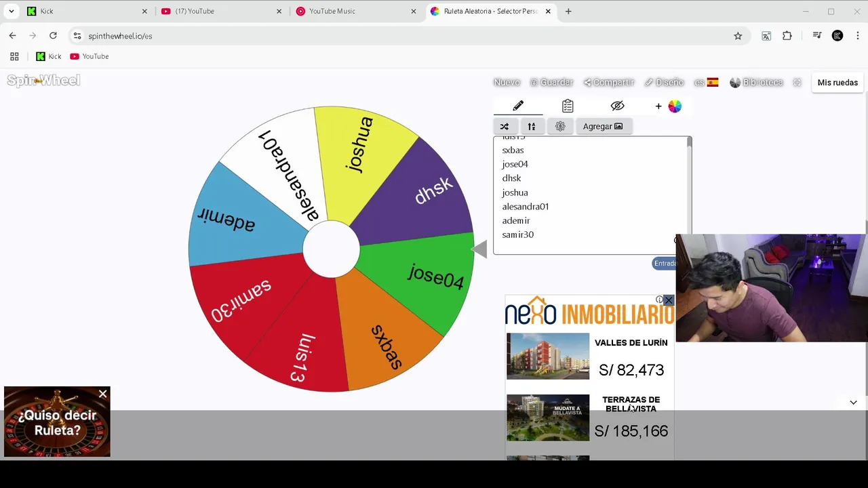
Task: Open the tab search dropdown arrow
Action: point(12,12)
